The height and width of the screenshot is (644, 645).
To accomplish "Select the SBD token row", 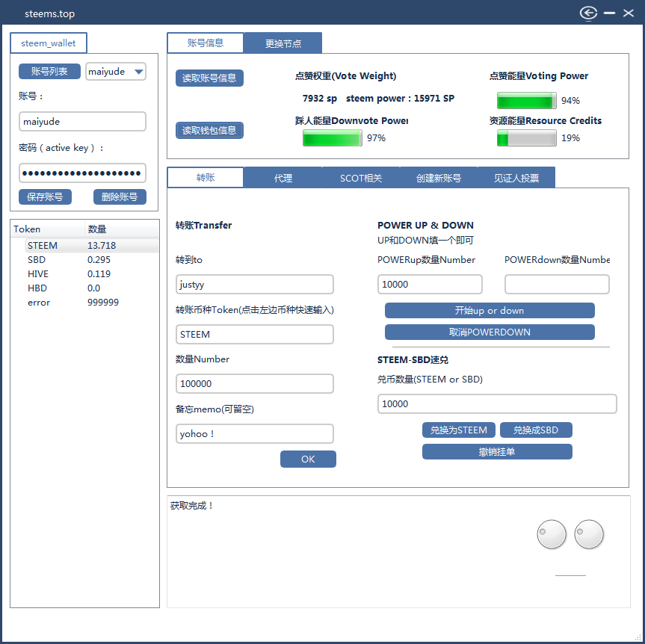I will coord(92,260).
